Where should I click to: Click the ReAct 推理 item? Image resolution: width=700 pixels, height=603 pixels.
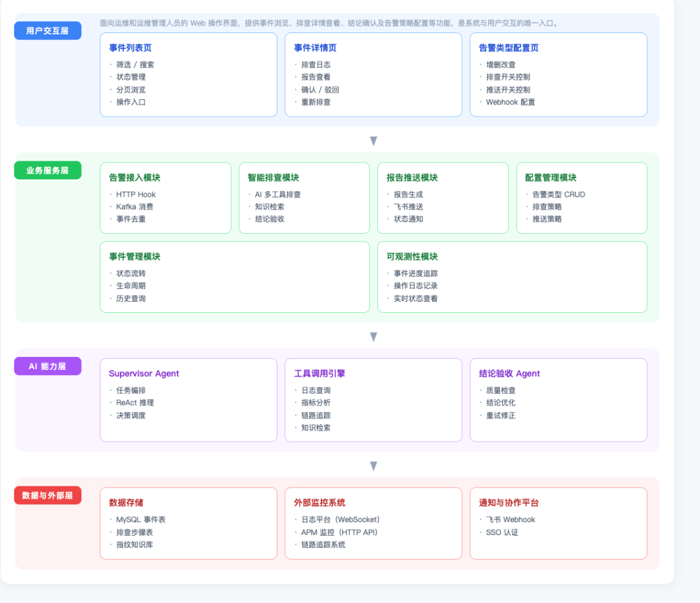(x=135, y=403)
